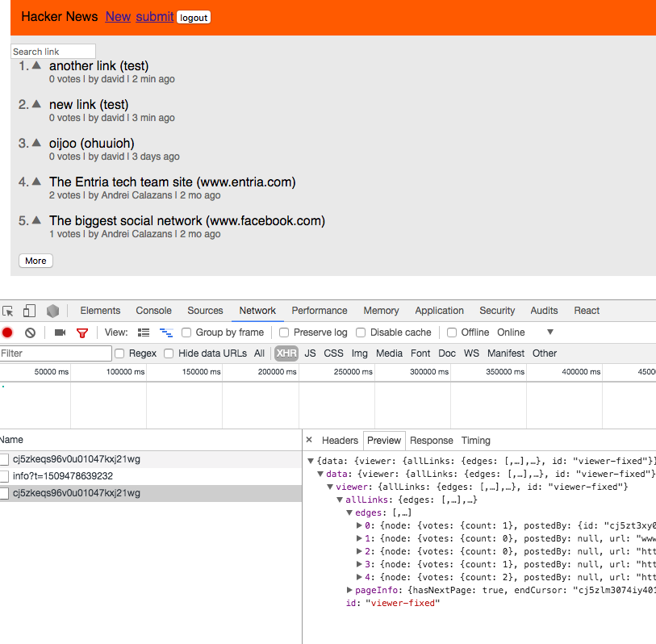The height and width of the screenshot is (644, 656).
Task: Check Hide data URLs
Action: pos(169,353)
